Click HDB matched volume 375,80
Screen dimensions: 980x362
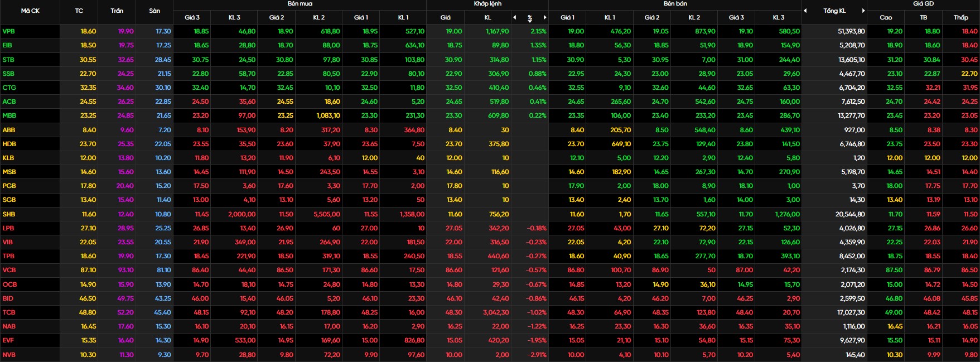[499, 144]
